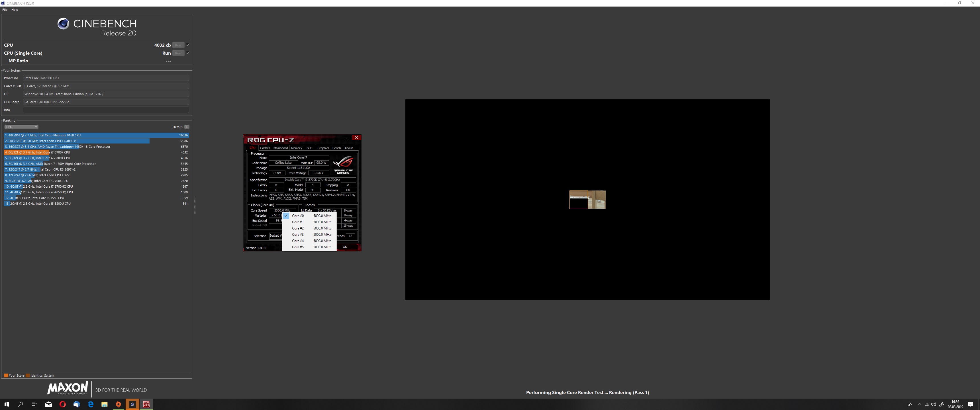The width and height of the screenshot is (980, 410).
Task: Open File Explorer from the taskbar
Action: point(104,404)
